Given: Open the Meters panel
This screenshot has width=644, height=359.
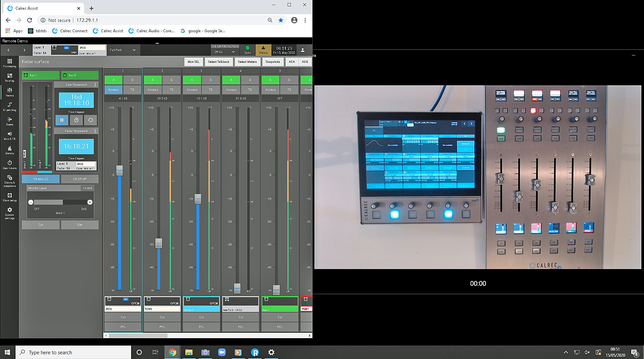Looking at the screenshot, I should tap(9, 151).
